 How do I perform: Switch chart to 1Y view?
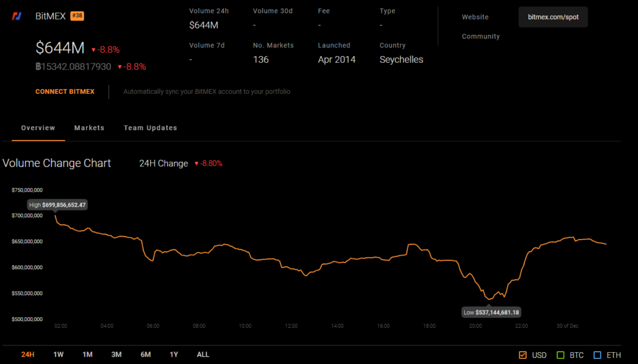pyautogui.click(x=174, y=354)
